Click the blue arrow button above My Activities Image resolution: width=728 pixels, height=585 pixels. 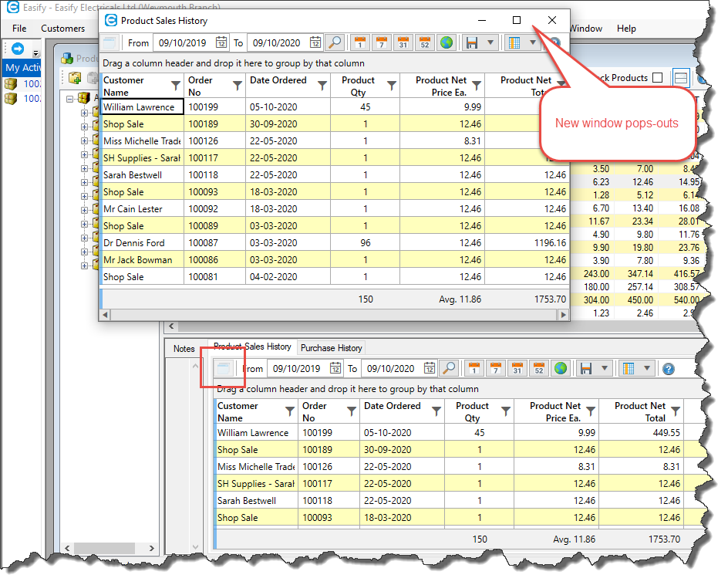tap(18, 49)
